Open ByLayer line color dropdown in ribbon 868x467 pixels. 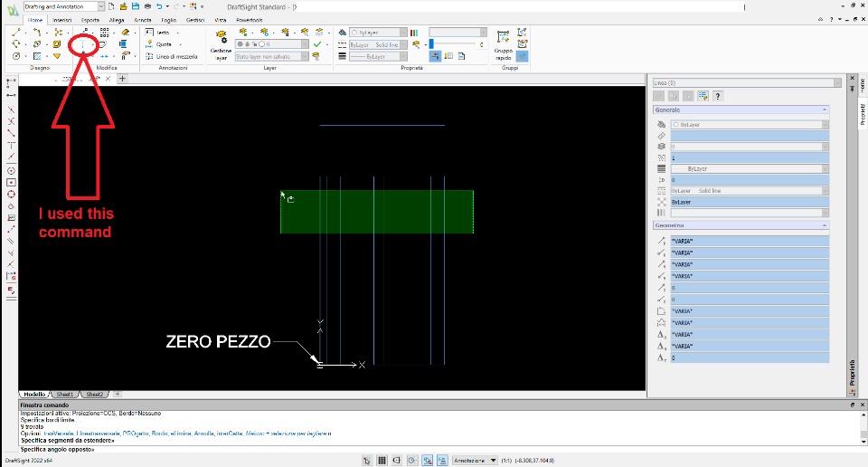point(403,33)
